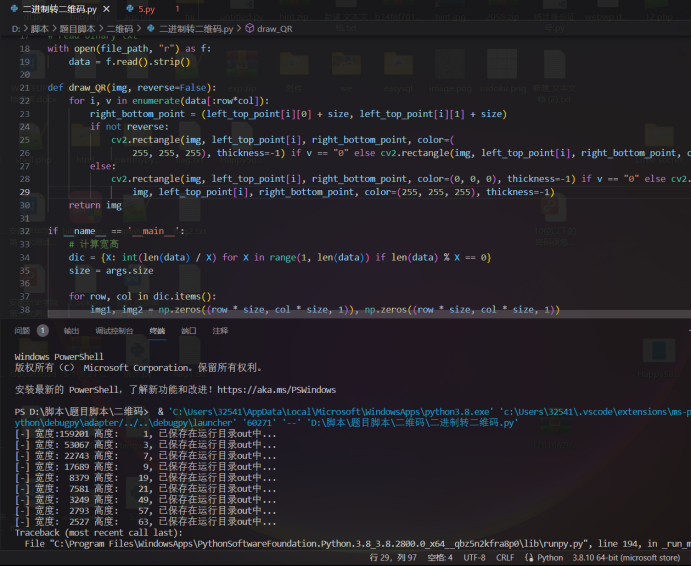This screenshot has width=692, height=566.
Task: Change file encoding from UTF-8
Action: pyautogui.click(x=477, y=558)
